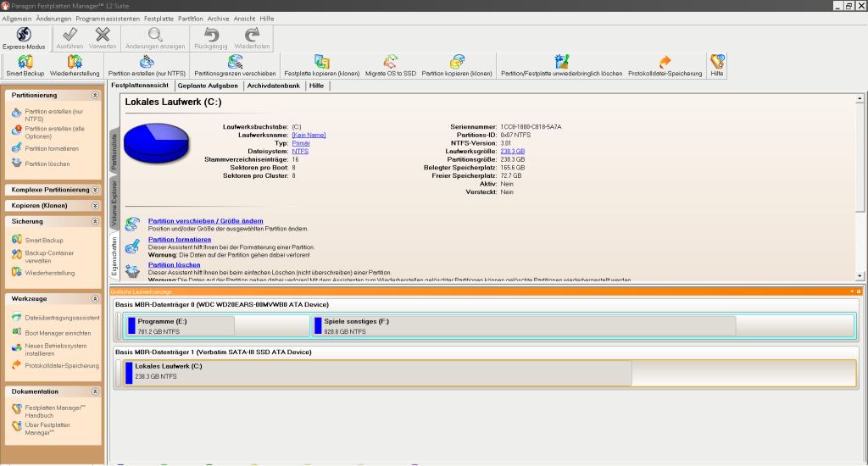Click the Partition formatieren link
This screenshot has height=466, width=868.
click(x=180, y=240)
